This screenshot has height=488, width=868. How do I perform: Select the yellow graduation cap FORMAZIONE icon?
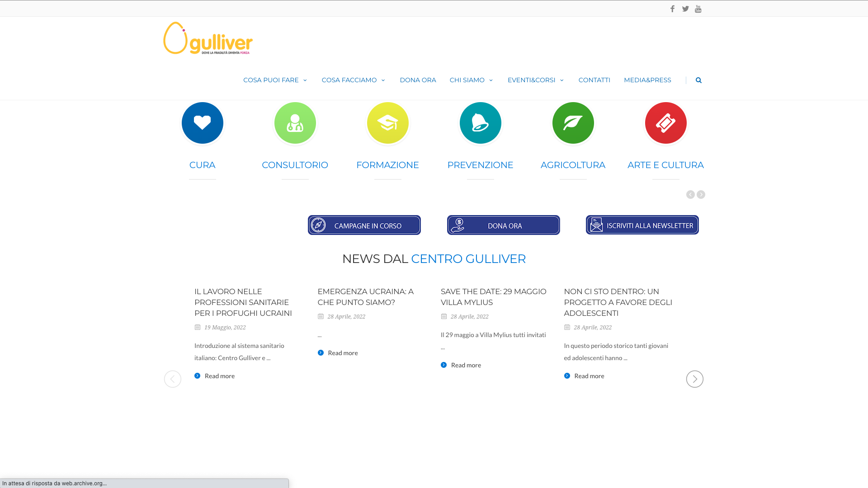coord(388,123)
